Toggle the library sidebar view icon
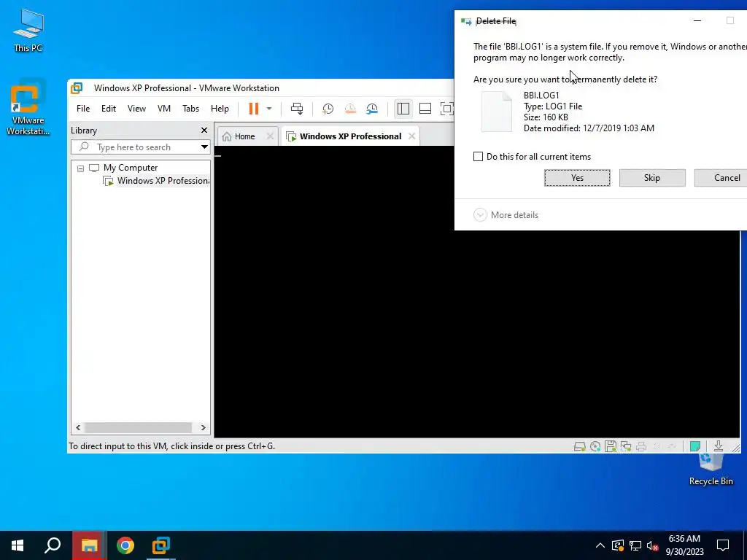The height and width of the screenshot is (560, 747). (x=403, y=109)
